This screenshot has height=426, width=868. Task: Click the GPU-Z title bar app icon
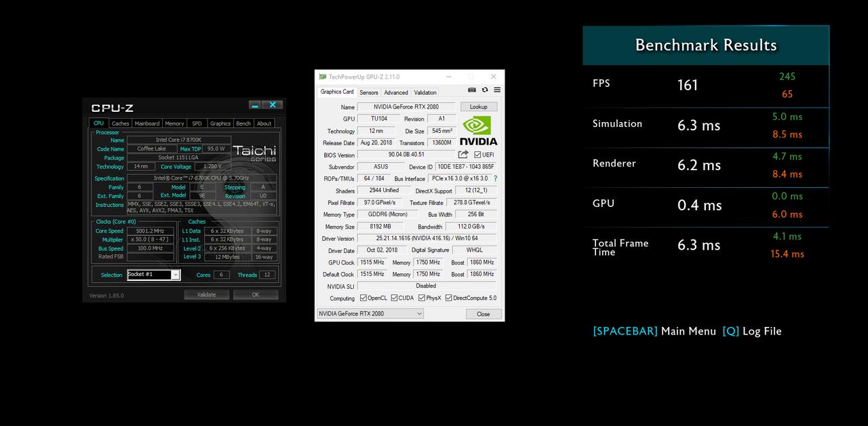click(x=323, y=77)
